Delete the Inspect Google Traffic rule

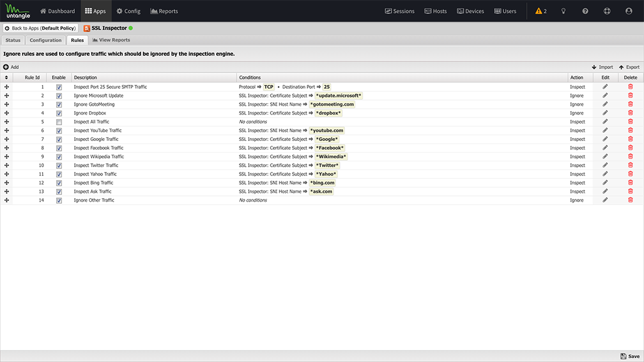[631, 139]
